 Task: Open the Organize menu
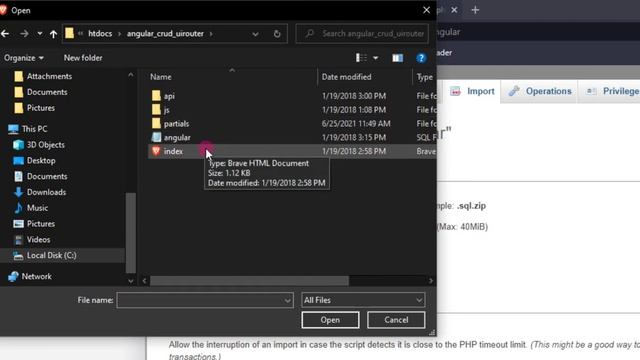coord(24,58)
